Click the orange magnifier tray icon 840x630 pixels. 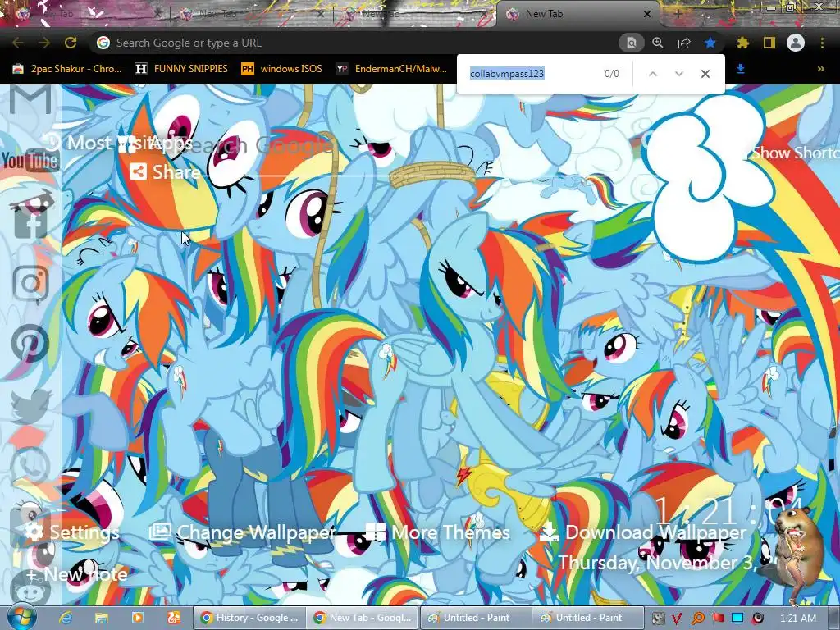[x=698, y=619]
